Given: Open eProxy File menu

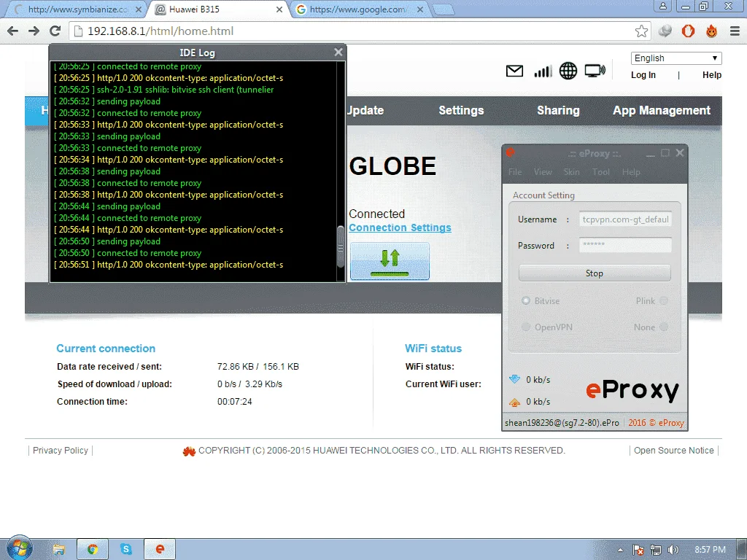Looking at the screenshot, I should 515,172.
